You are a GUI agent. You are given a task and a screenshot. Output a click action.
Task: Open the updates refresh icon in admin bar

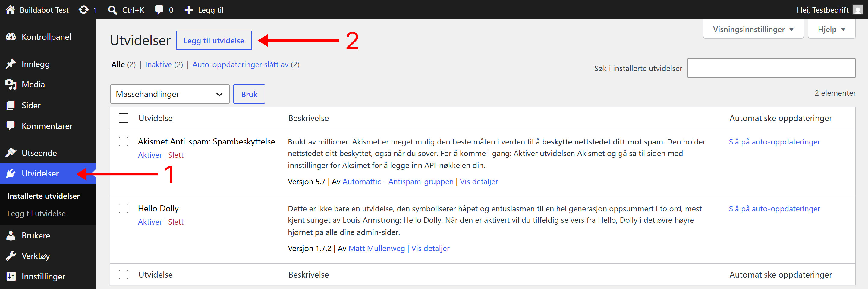pos(84,10)
